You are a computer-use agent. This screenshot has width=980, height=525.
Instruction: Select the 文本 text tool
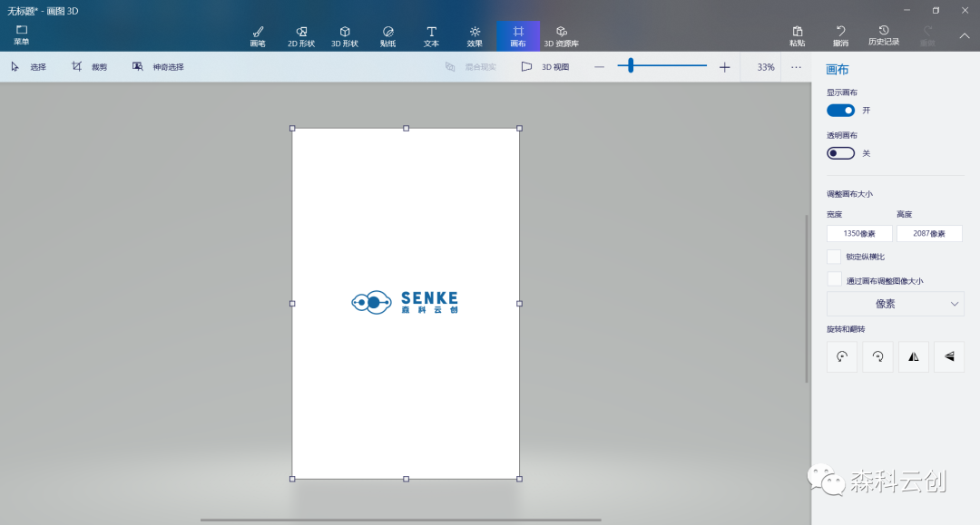(431, 36)
